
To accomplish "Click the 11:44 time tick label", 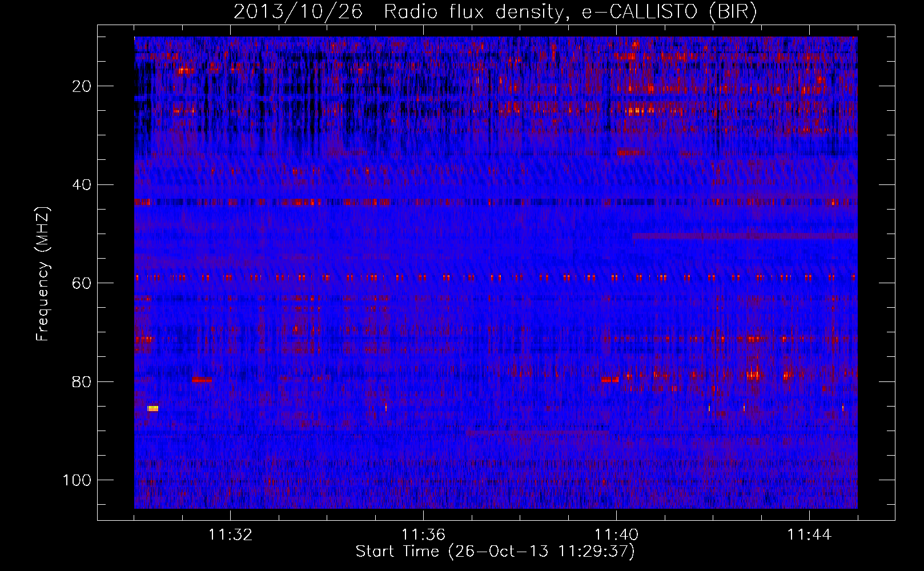I will (809, 534).
